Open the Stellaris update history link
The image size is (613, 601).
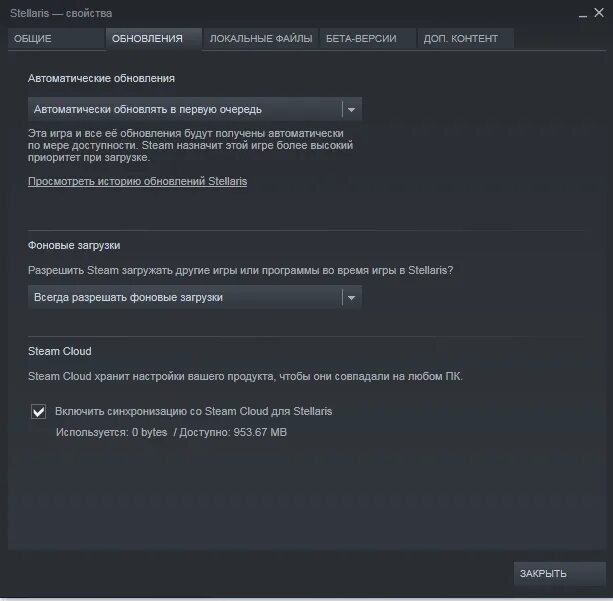[x=137, y=181]
